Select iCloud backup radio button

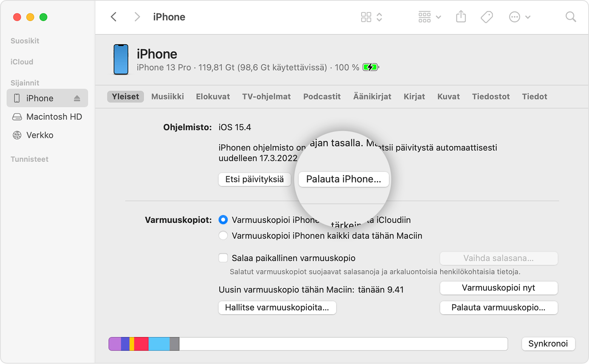[223, 220]
